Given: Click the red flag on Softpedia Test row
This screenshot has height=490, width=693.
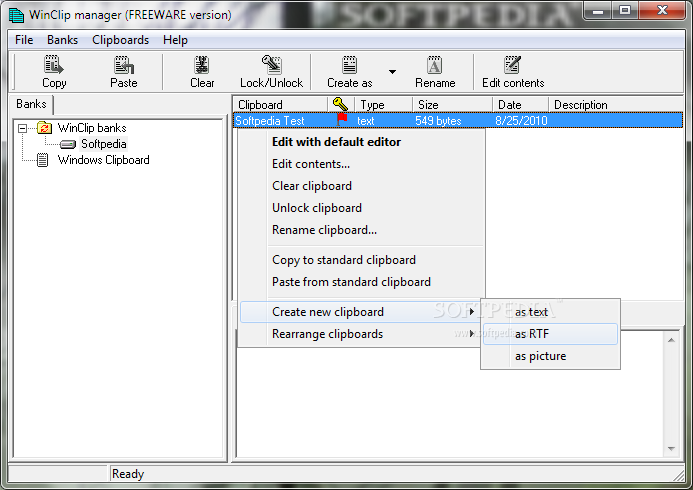Looking at the screenshot, I should (x=342, y=120).
